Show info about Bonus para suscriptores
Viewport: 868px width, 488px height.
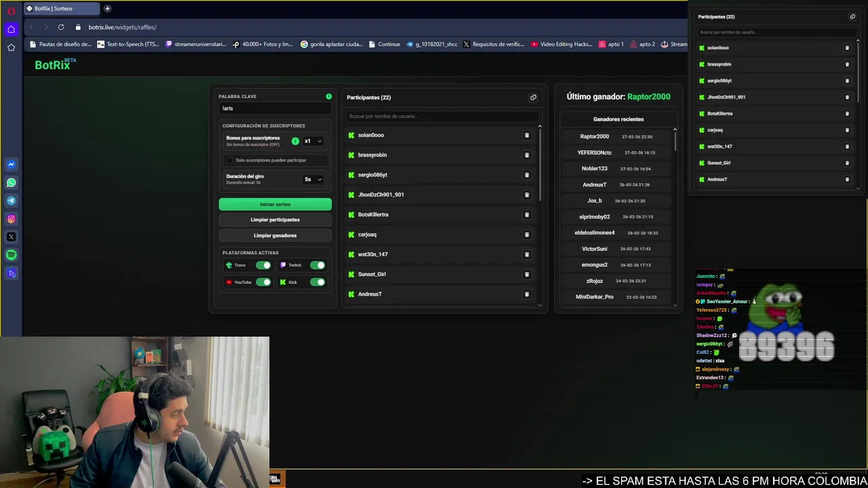click(x=295, y=141)
